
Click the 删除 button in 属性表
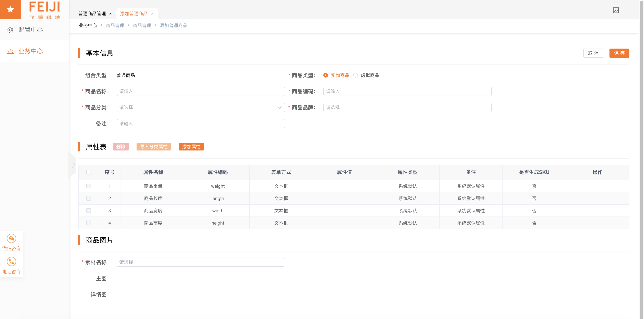point(121,147)
